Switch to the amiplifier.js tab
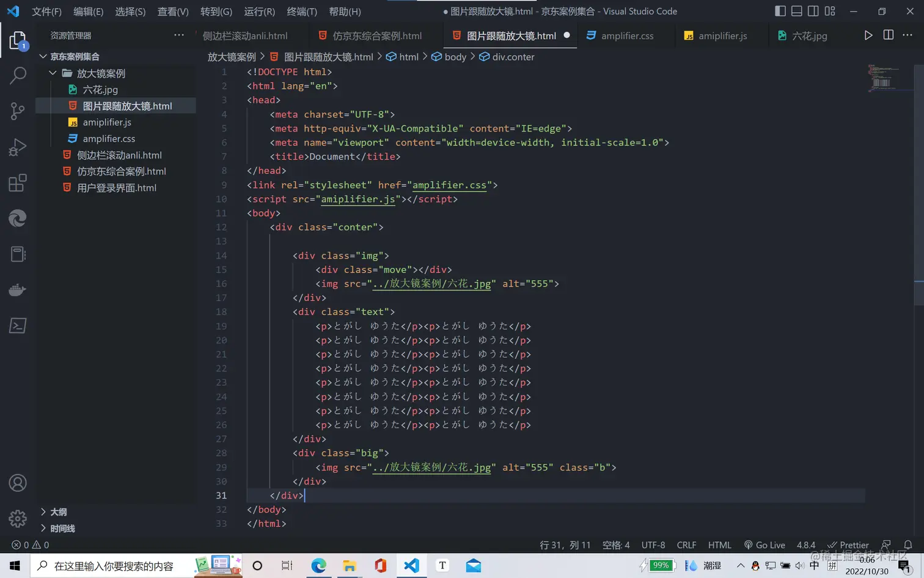The image size is (924, 578). click(722, 36)
